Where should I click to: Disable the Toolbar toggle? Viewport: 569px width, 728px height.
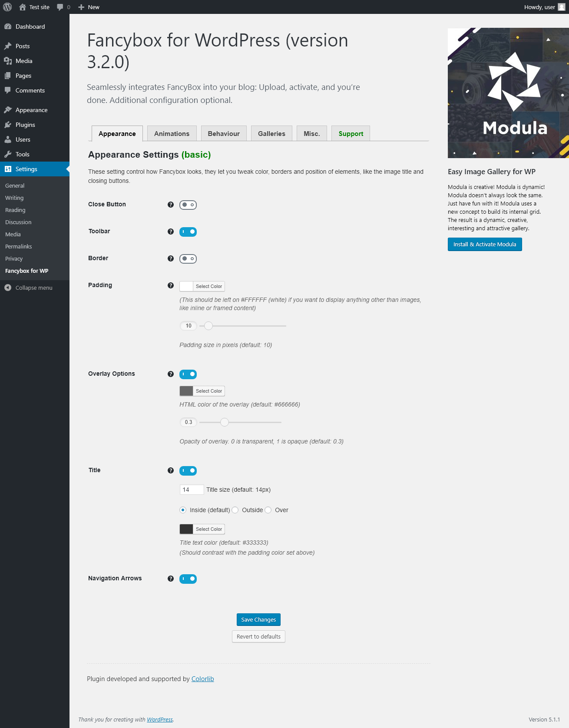[188, 232]
